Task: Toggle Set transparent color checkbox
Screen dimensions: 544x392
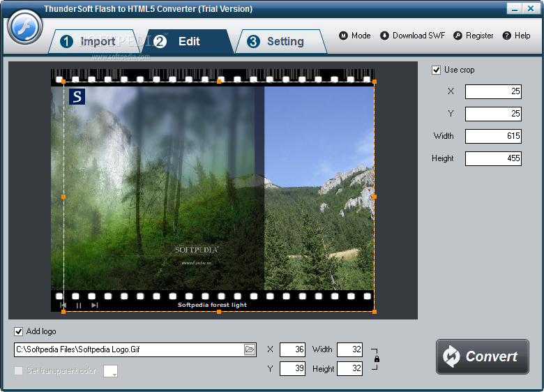Action: coord(18,371)
